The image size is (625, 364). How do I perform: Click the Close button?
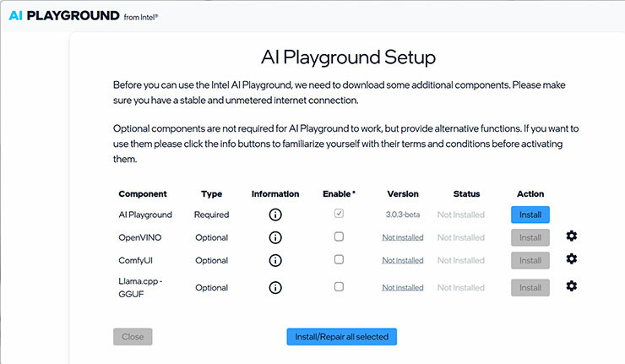133,337
